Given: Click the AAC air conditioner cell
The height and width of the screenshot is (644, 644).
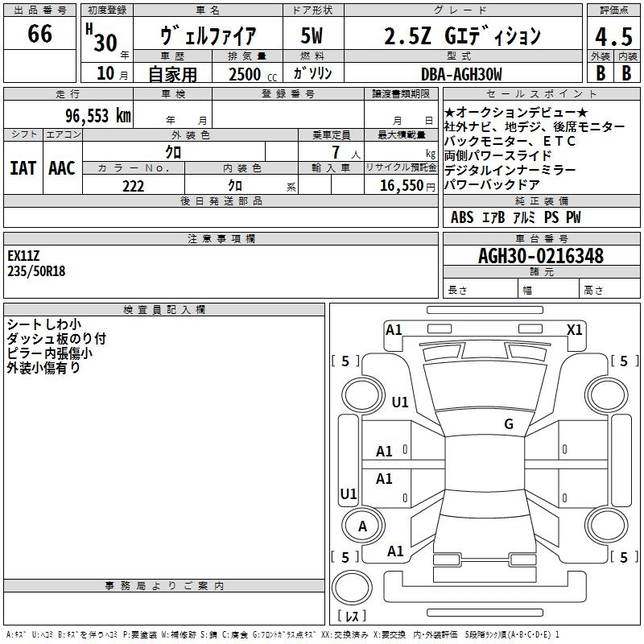Looking at the screenshot, I should [x=61, y=167].
